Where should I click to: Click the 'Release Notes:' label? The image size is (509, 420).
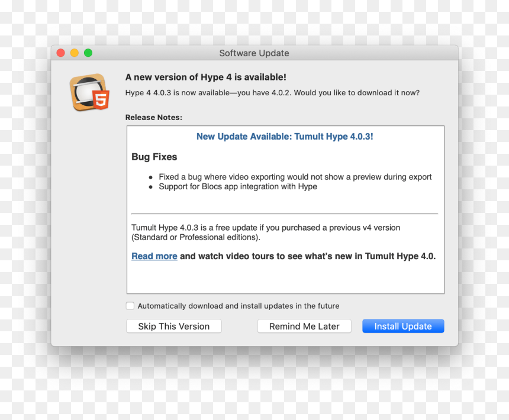point(154,117)
